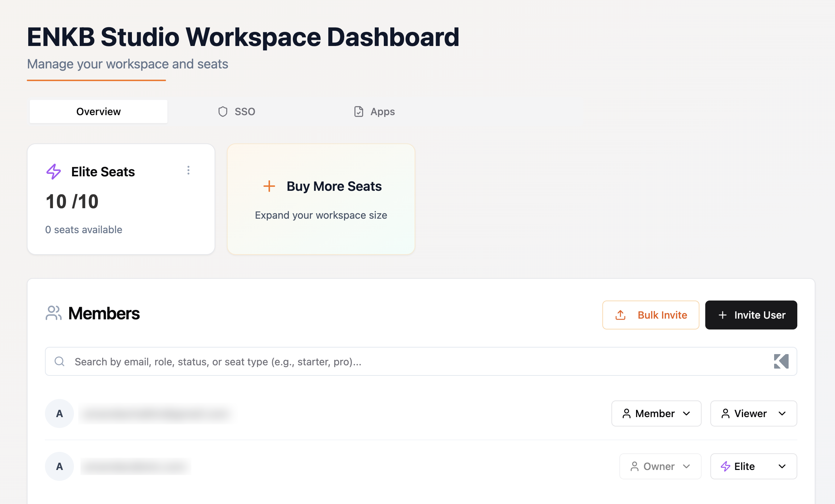This screenshot has height=504, width=835.
Task: Open the Owner role dropdown
Action: click(x=660, y=466)
